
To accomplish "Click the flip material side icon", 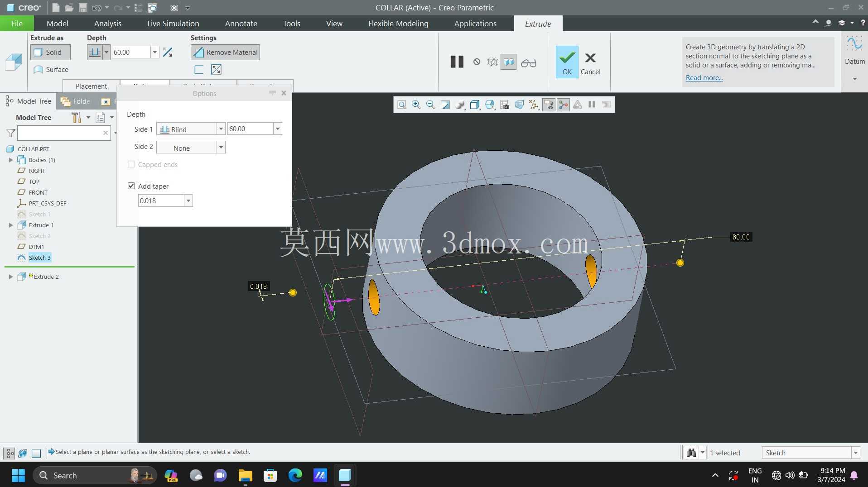I will point(216,70).
